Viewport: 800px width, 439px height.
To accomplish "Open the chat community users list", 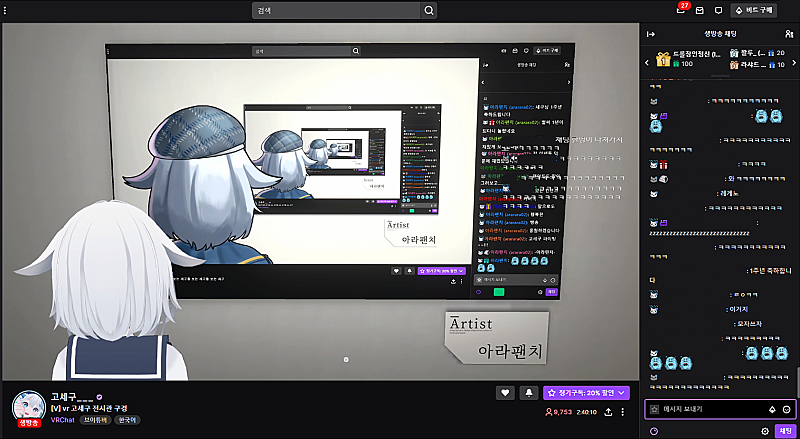I will (790, 34).
